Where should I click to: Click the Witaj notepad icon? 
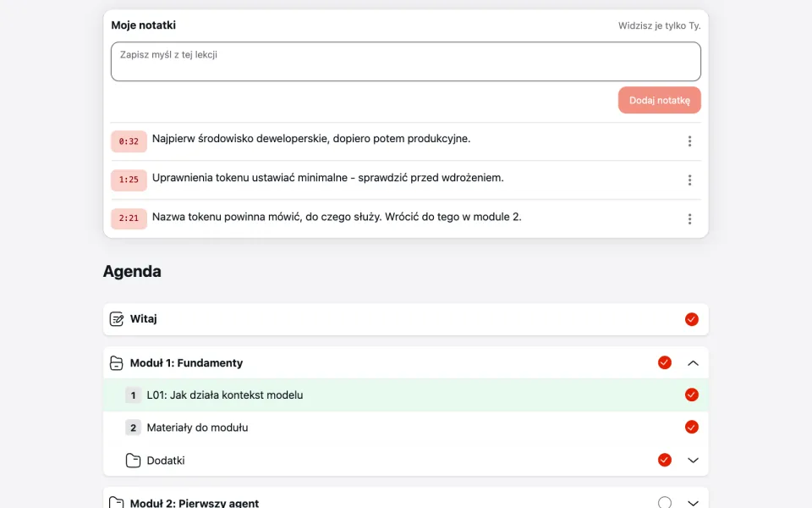[x=117, y=319]
